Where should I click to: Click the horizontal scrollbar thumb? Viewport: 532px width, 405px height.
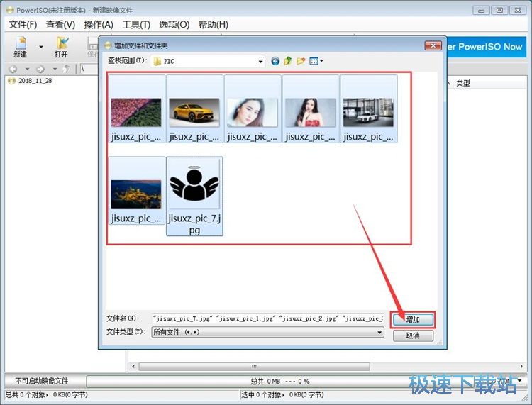[x=254, y=366]
